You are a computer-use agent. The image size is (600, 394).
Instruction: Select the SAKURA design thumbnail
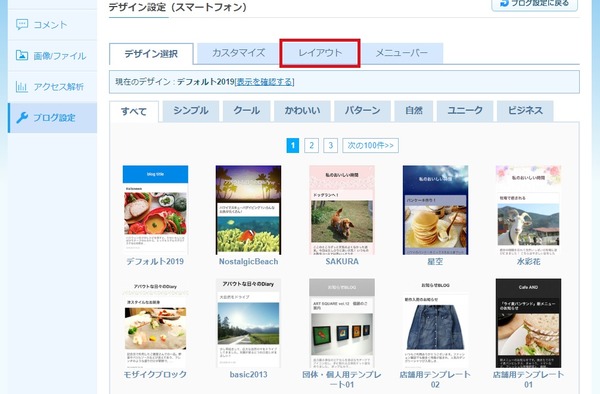tap(342, 210)
